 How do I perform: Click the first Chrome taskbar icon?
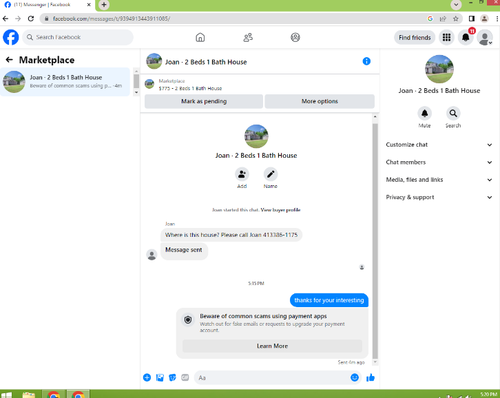tap(54, 395)
